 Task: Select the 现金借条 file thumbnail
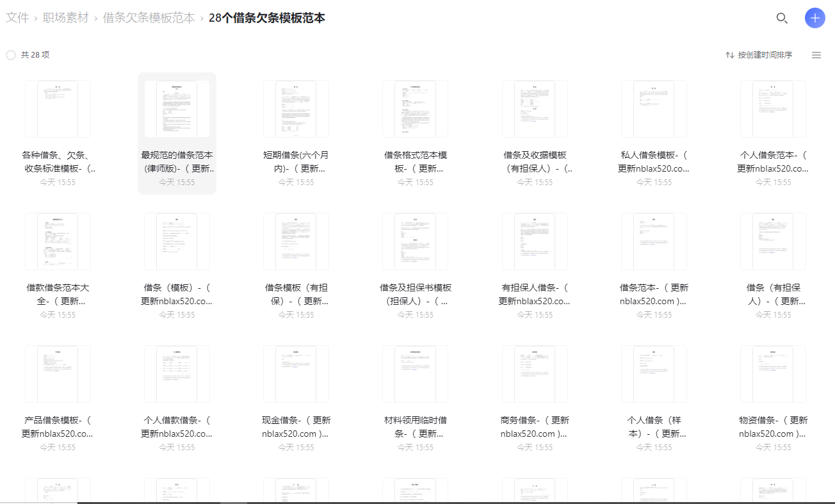296,374
